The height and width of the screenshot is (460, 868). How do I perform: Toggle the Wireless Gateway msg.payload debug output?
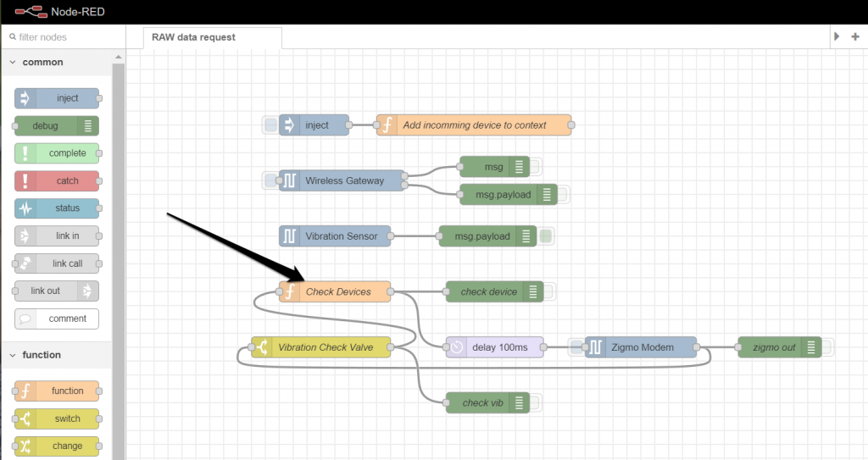(x=563, y=194)
